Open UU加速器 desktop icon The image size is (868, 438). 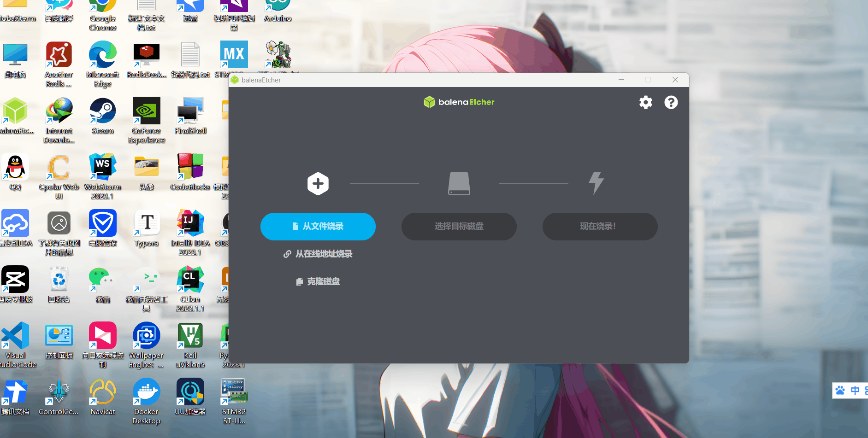(190, 397)
